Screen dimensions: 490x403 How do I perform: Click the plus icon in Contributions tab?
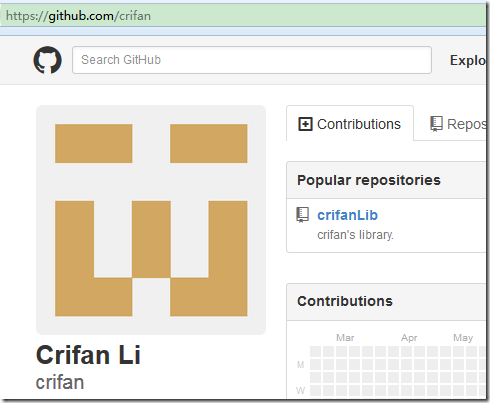pyautogui.click(x=305, y=124)
